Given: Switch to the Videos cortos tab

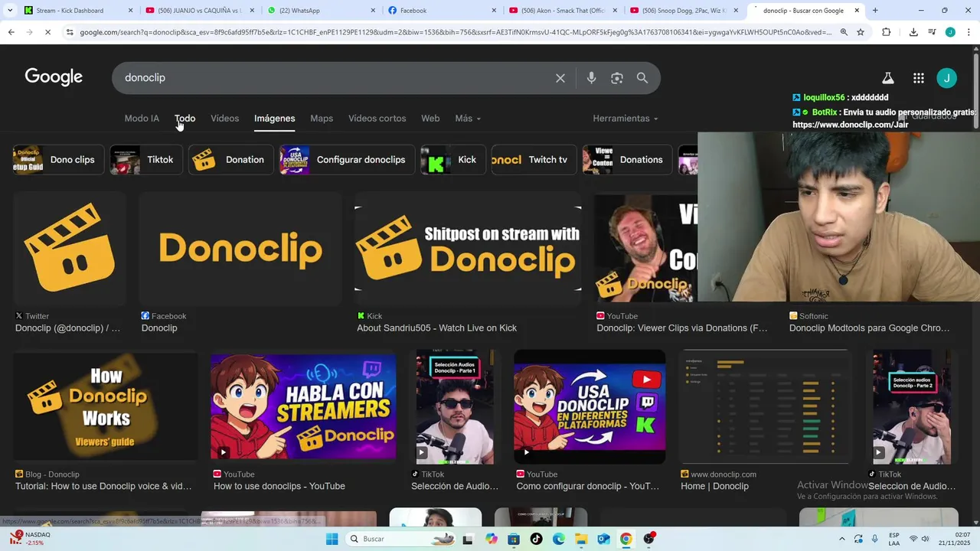Looking at the screenshot, I should click(x=377, y=119).
